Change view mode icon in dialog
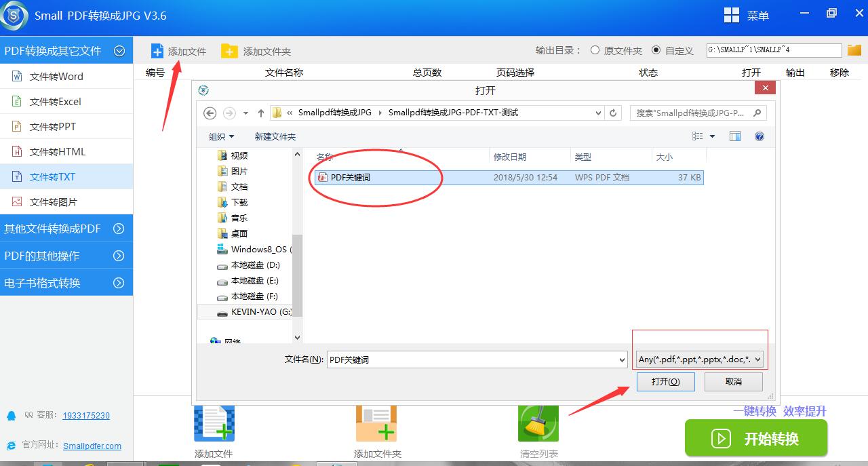The width and height of the screenshot is (868, 466). pyautogui.click(x=698, y=136)
